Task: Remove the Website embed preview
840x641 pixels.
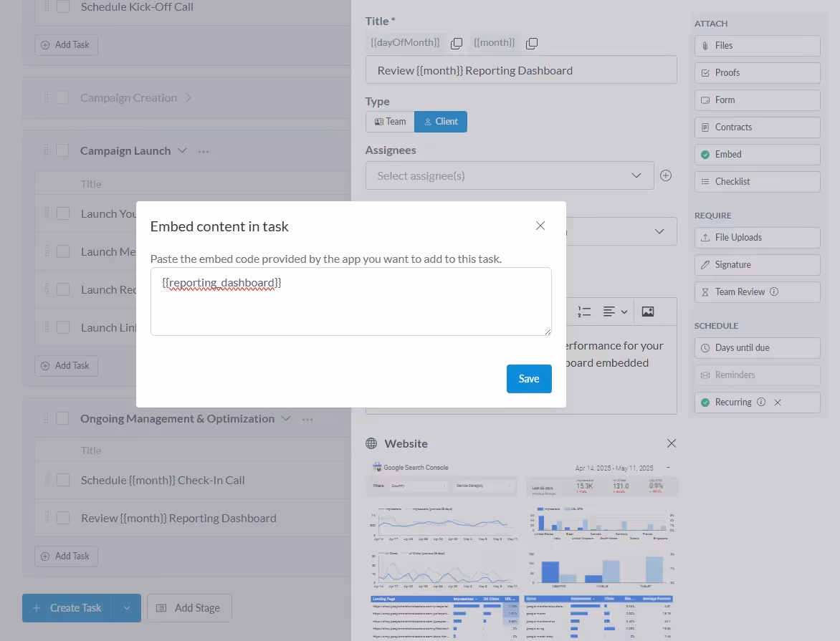Action: point(672,443)
